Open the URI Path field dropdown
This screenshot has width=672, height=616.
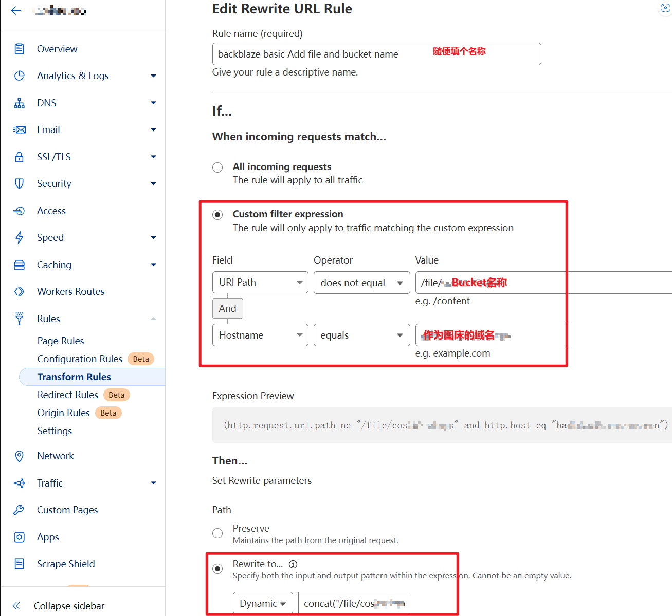pos(260,283)
